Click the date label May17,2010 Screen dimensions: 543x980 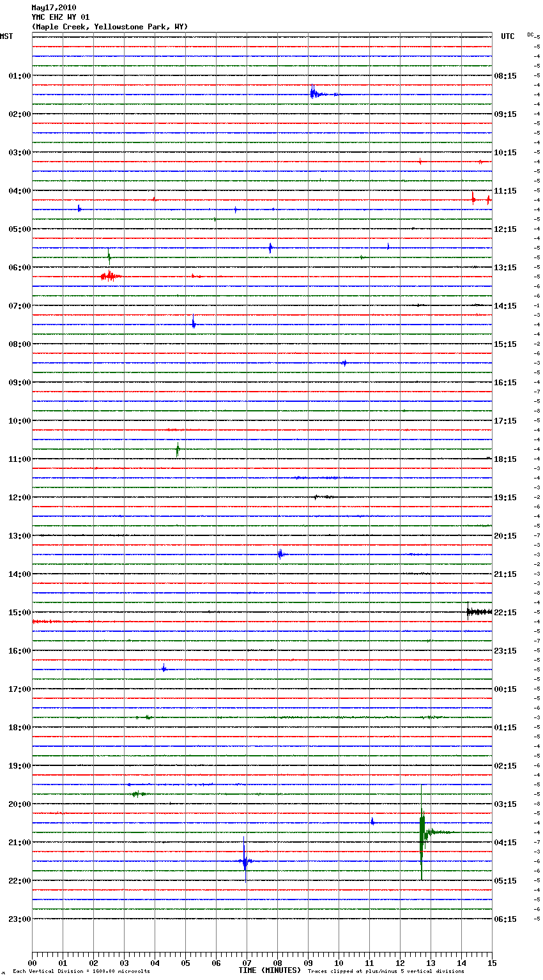[54, 8]
